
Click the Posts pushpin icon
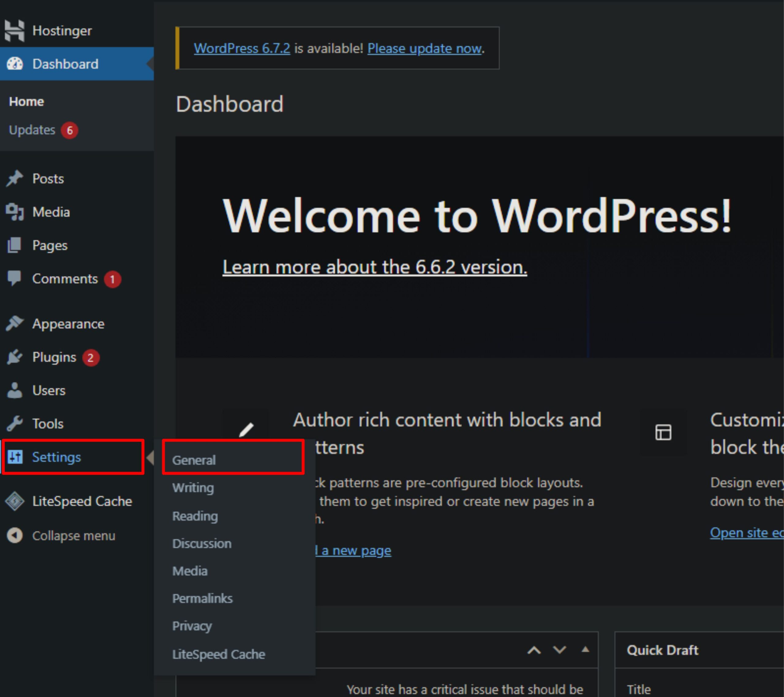15,178
